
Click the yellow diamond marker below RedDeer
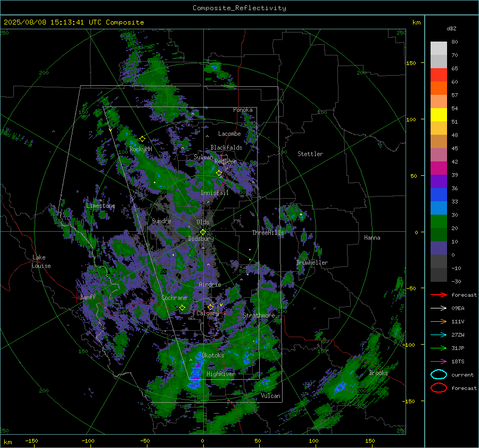coord(219,173)
